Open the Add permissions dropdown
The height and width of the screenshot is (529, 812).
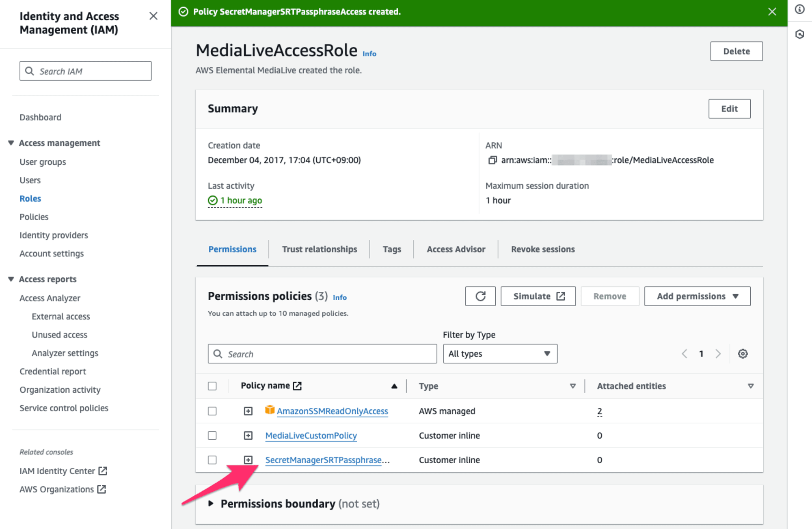point(697,296)
